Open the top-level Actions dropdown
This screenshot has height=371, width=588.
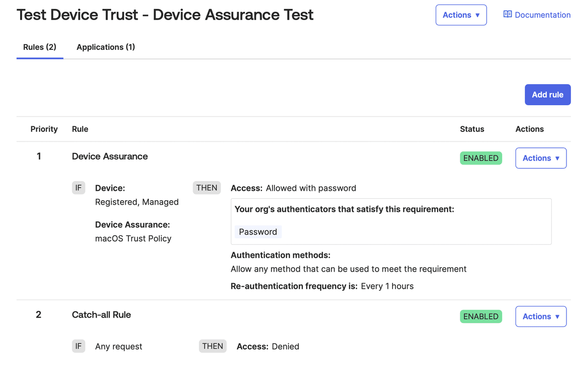[x=461, y=15]
